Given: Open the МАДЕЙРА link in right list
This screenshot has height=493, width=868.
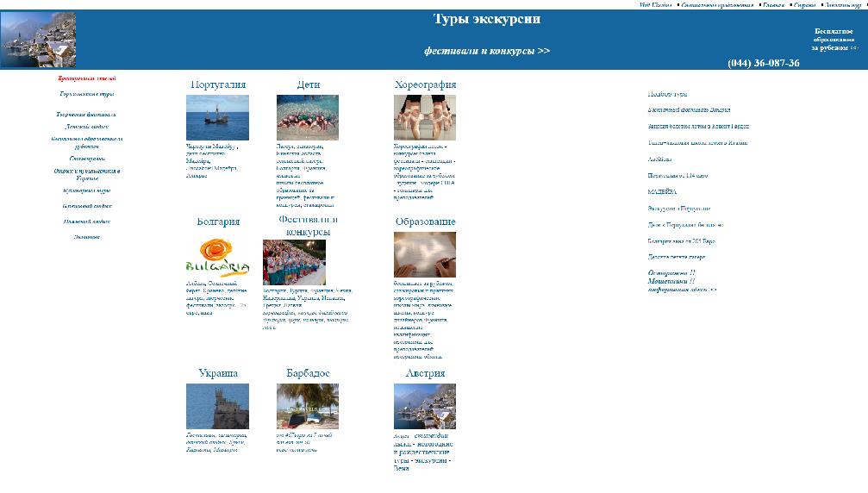Looking at the screenshot, I should [662, 192].
